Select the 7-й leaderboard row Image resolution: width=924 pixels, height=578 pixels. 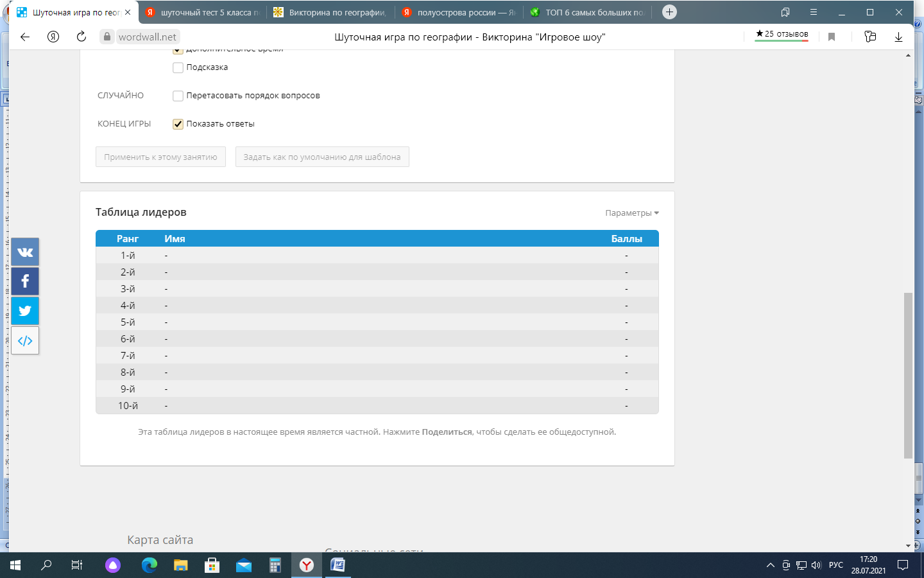pyautogui.click(x=377, y=355)
